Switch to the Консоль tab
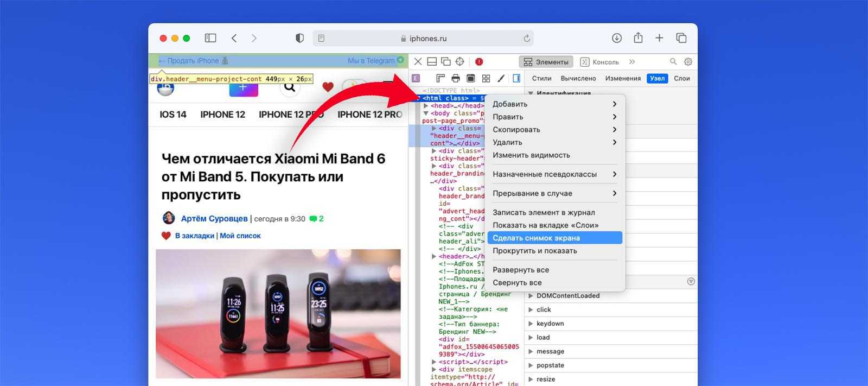 (599, 62)
